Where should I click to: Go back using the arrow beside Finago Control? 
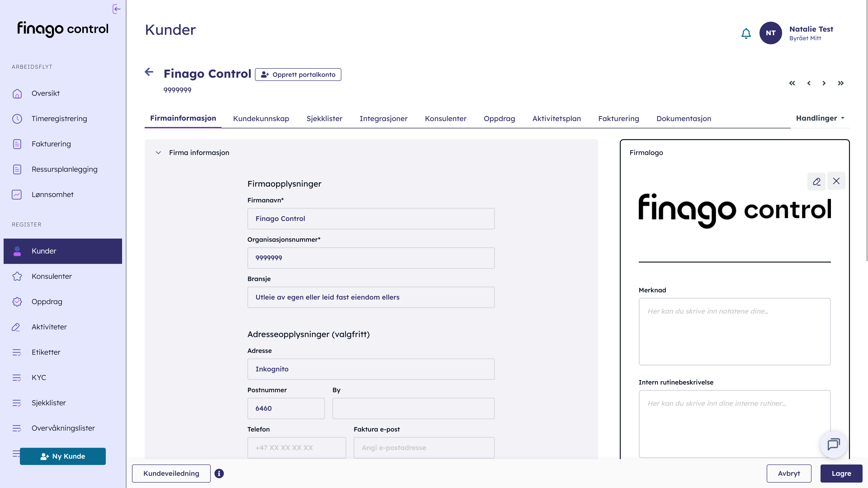pos(149,72)
